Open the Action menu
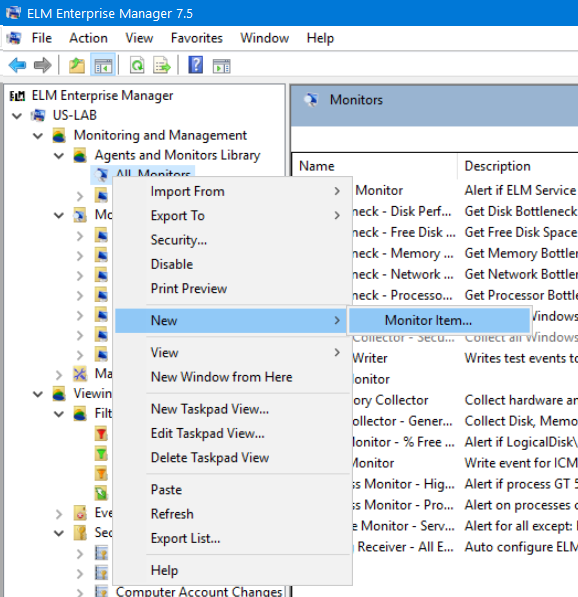This screenshot has width=578, height=597. pyautogui.click(x=88, y=38)
